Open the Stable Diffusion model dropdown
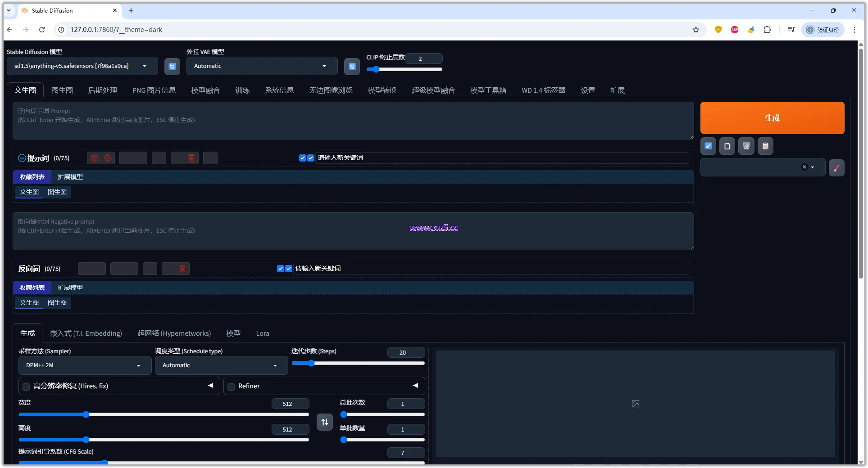868x468 pixels. click(82, 66)
